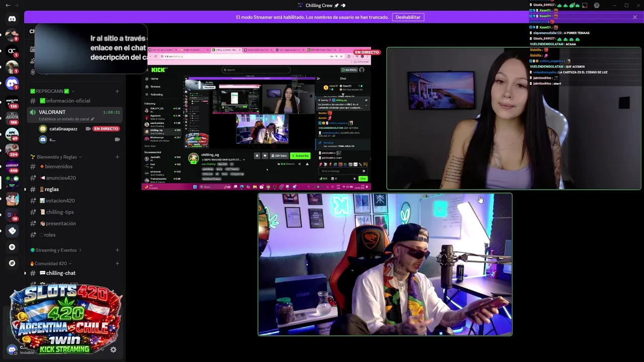The width and height of the screenshot is (644, 362).
Task: Open the roles channel
Action: pyautogui.click(x=73, y=235)
